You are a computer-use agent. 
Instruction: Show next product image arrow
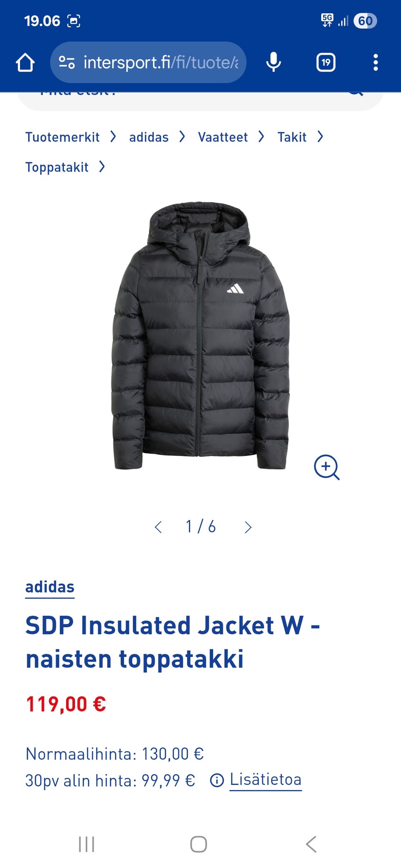(248, 527)
